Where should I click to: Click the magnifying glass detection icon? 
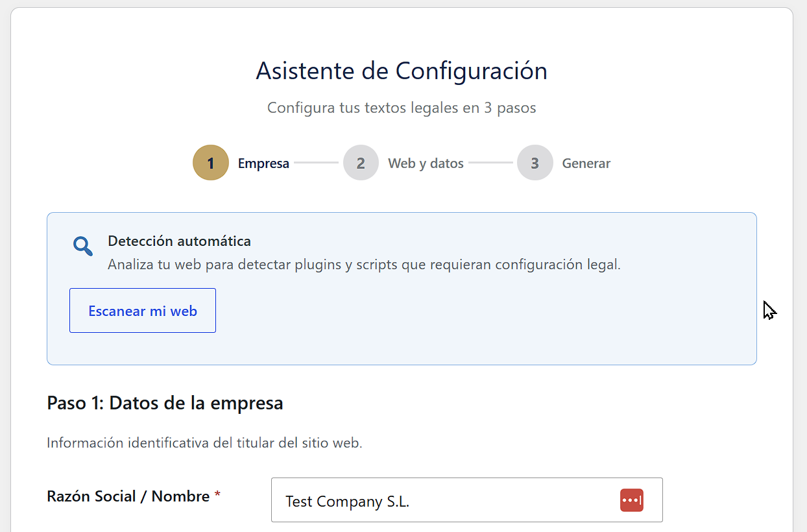pos(82,247)
